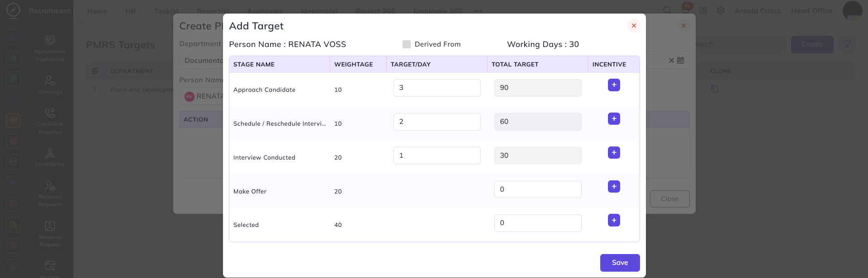Edit Target/Day field for Interview Conducted
The image size is (868, 278).
pos(437,155)
